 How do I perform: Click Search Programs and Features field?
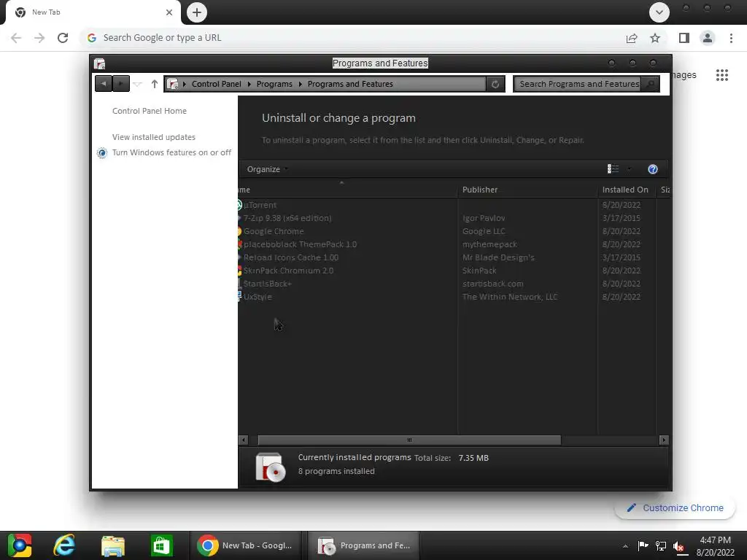tap(578, 84)
